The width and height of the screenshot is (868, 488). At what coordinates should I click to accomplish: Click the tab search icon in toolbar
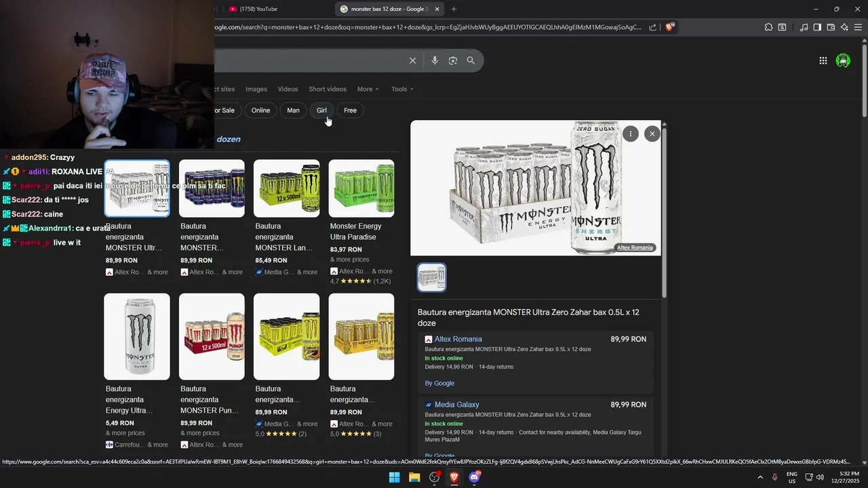click(782, 27)
